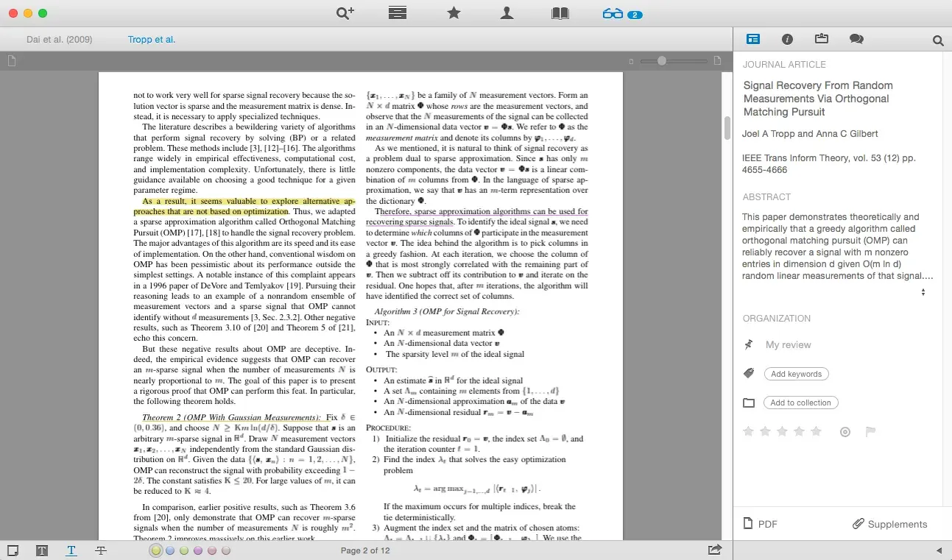Collapse the inspector sidebar with the bottom arrow
Viewport: 952px width, 560px height.
point(938,550)
